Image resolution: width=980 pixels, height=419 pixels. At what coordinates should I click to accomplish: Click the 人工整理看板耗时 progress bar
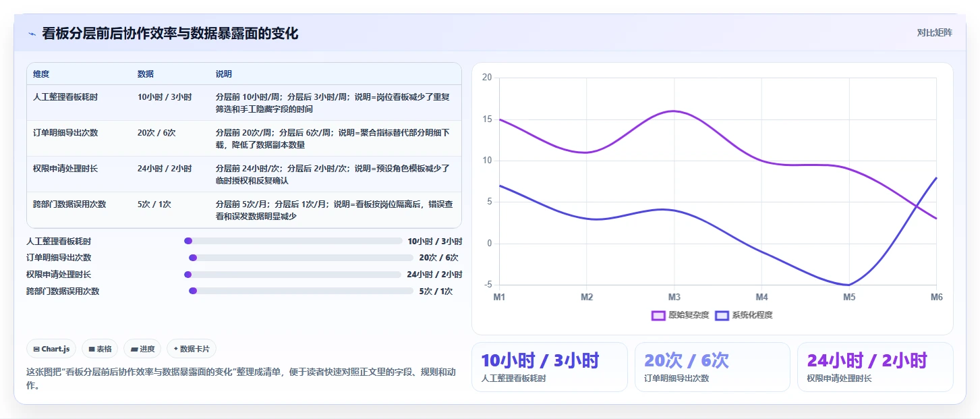tap(293, 241)
